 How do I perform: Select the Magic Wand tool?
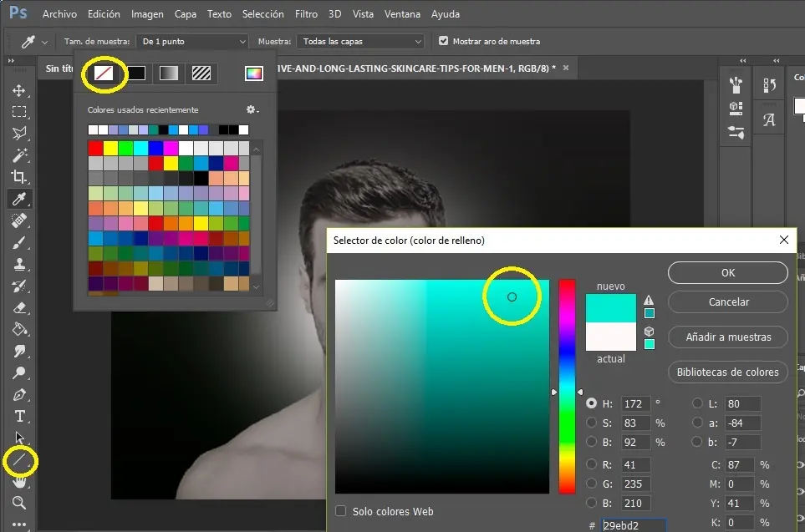point(18,155)
